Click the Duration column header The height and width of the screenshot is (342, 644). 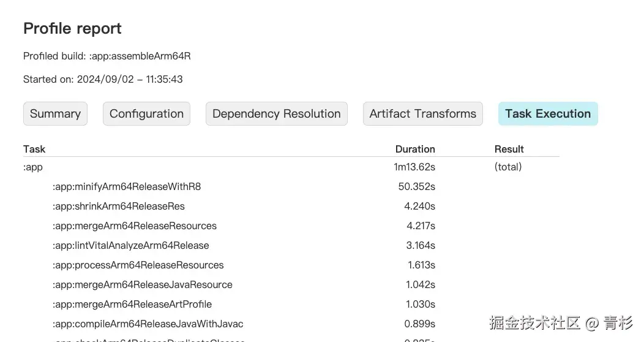[x=415, y=149]
